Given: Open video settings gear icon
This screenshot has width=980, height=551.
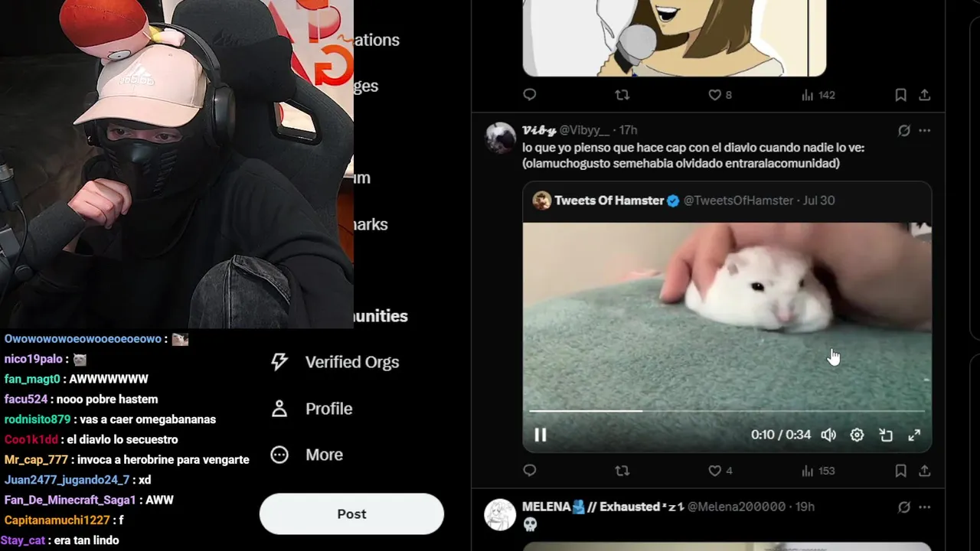Looking at the screenshot, I should [857, 435].
